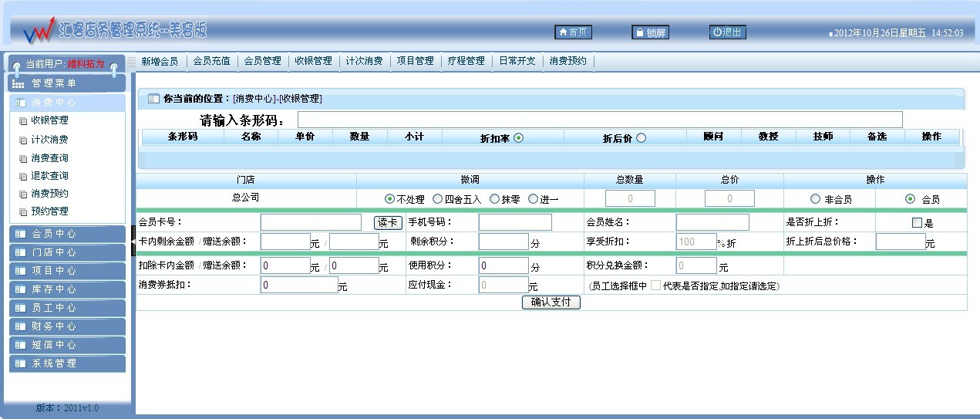This screenshot has height=419, width=980.
Task: Select the 抹零 rounding option
Action: 495,199
